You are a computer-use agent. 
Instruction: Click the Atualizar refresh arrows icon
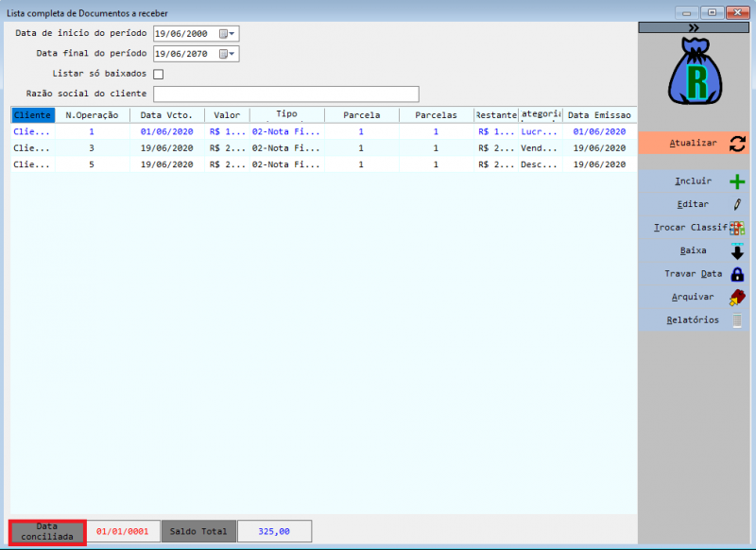pos(737,144)
